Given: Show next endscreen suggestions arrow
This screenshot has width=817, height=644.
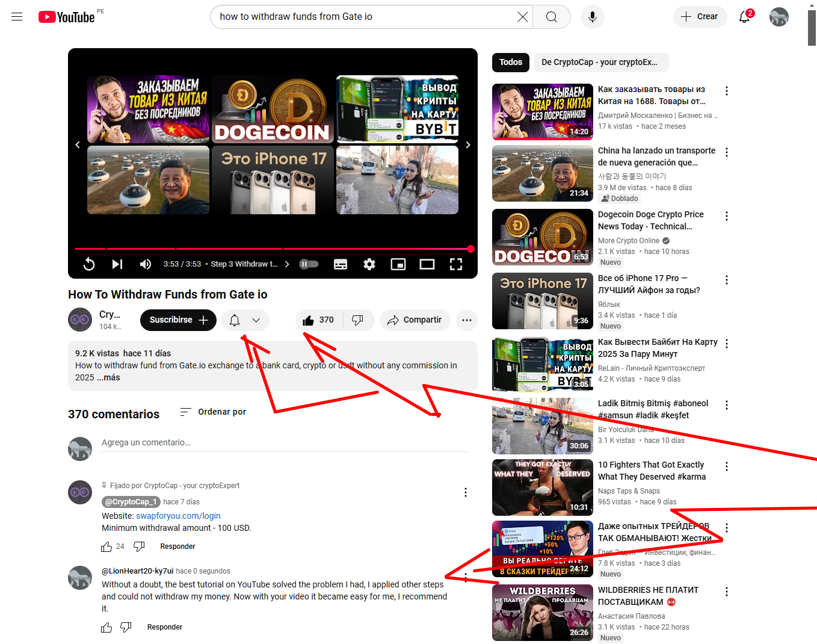Looking at the screenshot, I should pos(468,144).
